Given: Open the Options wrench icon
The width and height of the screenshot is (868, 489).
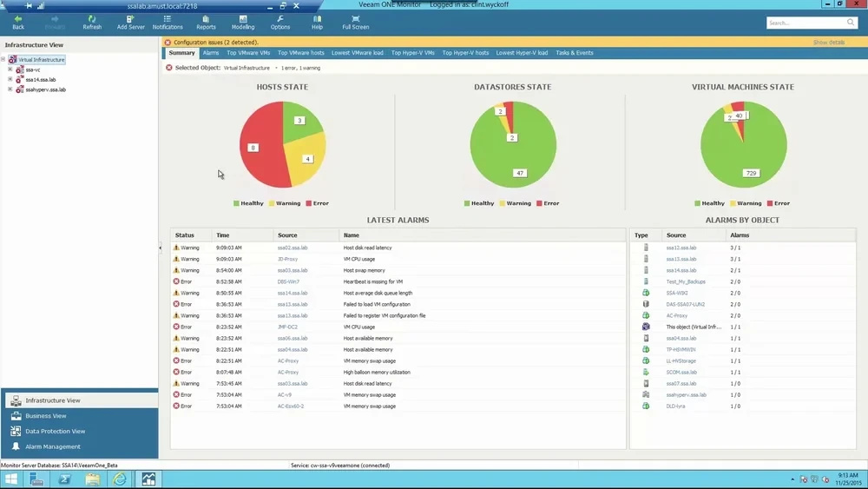Looking at the screenshot, I should coord(280,23).
